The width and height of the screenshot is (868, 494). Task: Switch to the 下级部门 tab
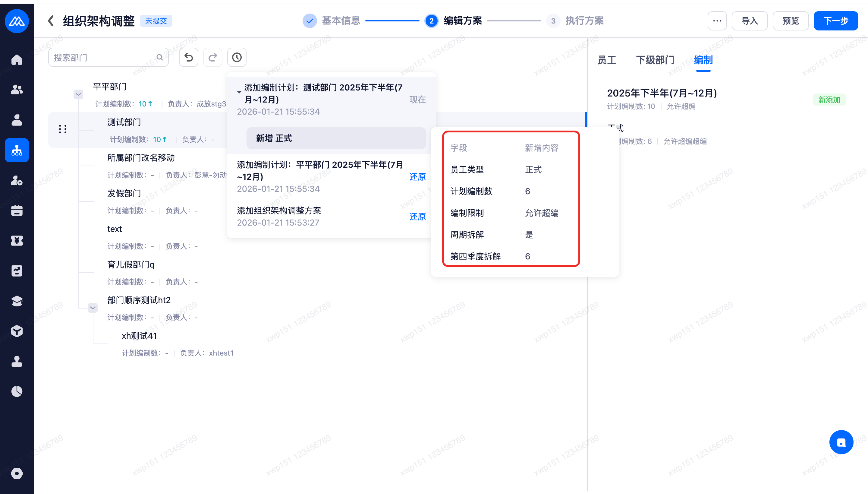[655, 60]
